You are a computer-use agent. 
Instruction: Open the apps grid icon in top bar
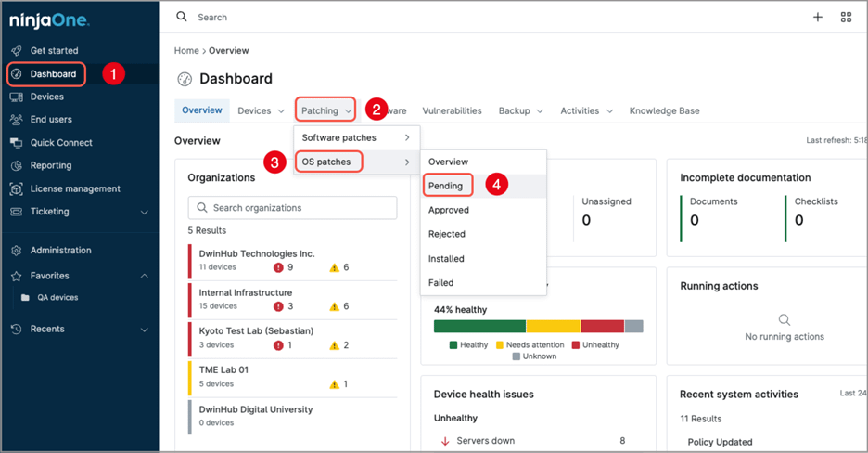click(846, 17)
